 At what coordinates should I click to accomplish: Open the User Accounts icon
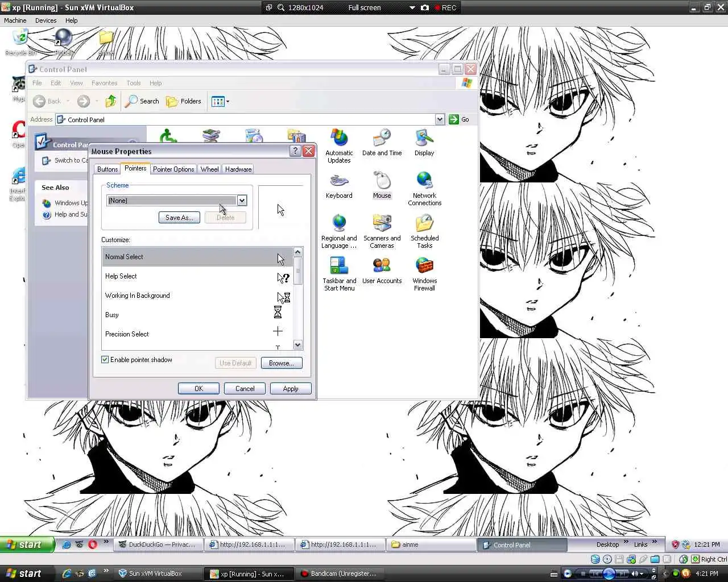[382, 271]
